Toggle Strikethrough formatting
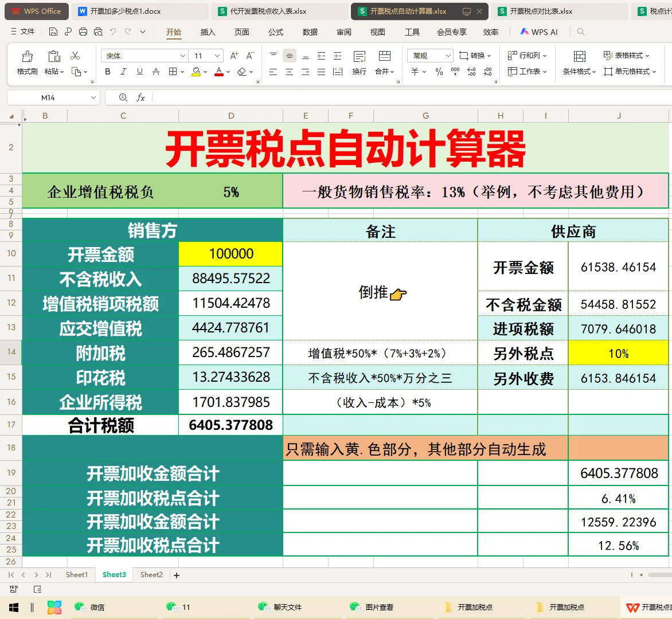 click(x=156, y=72)
